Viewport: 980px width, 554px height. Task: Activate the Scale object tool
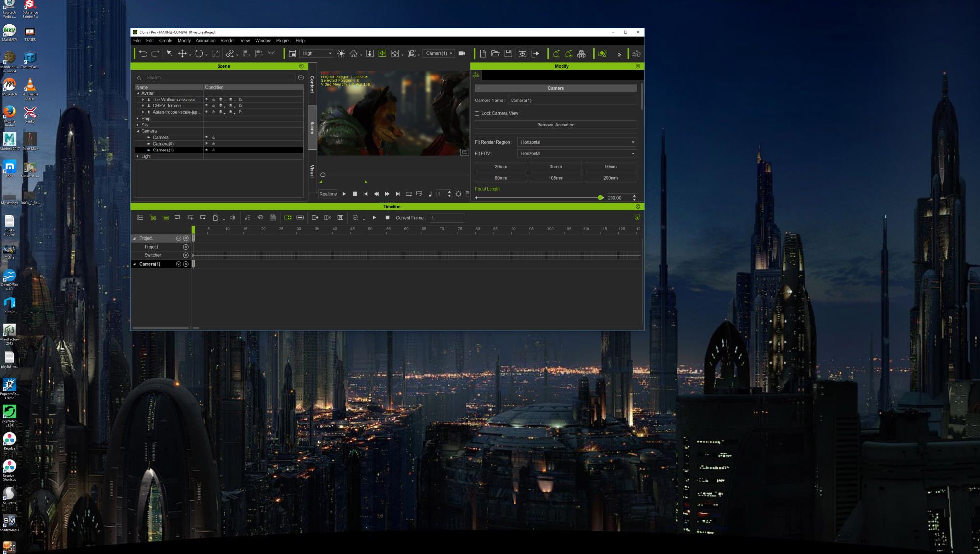215,54
